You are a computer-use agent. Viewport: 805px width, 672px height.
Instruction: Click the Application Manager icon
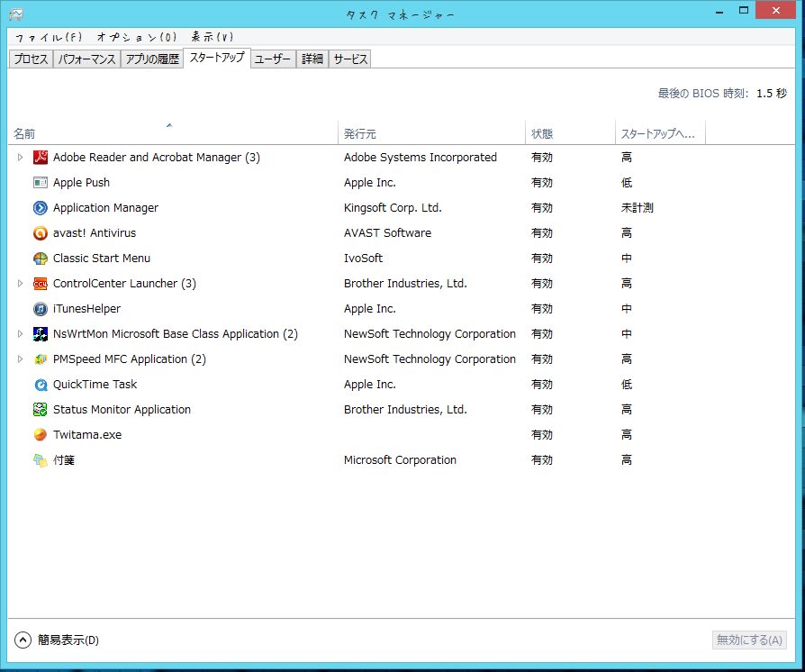[x=40, y=207]
